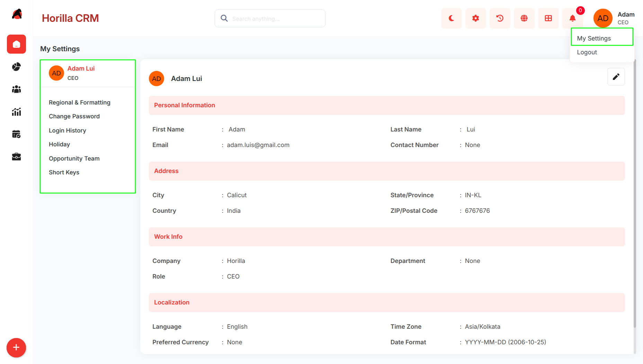
Task: Open the grid apps icon
Action: click(548, 18)
